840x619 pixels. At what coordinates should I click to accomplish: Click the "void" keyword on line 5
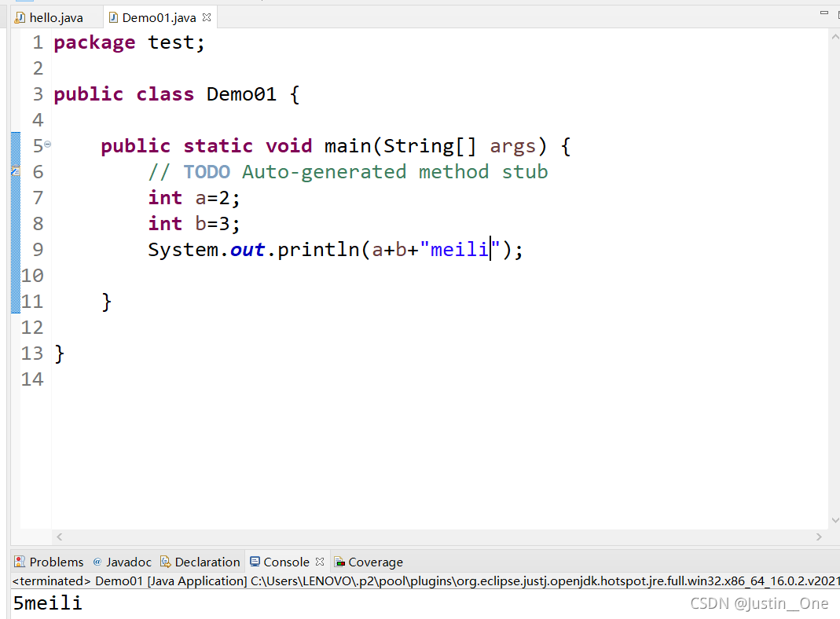point(288,146)
